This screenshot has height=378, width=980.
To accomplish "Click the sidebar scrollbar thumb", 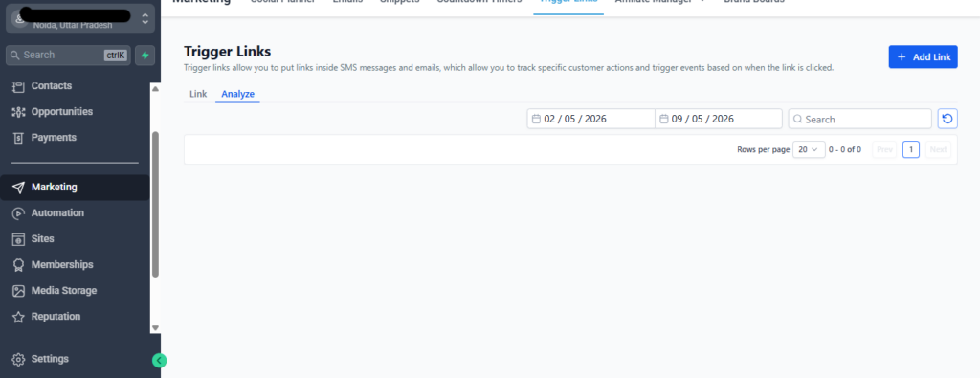I will 156,204.
